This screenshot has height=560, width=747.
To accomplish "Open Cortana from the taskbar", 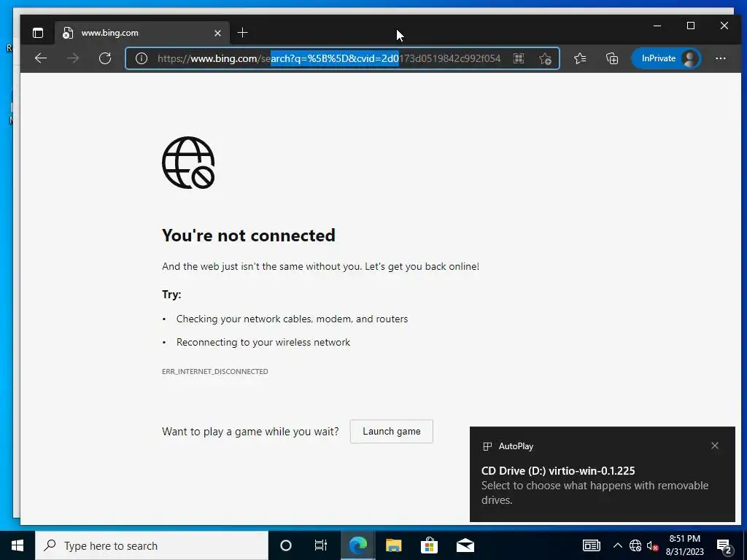I will 285,545.
